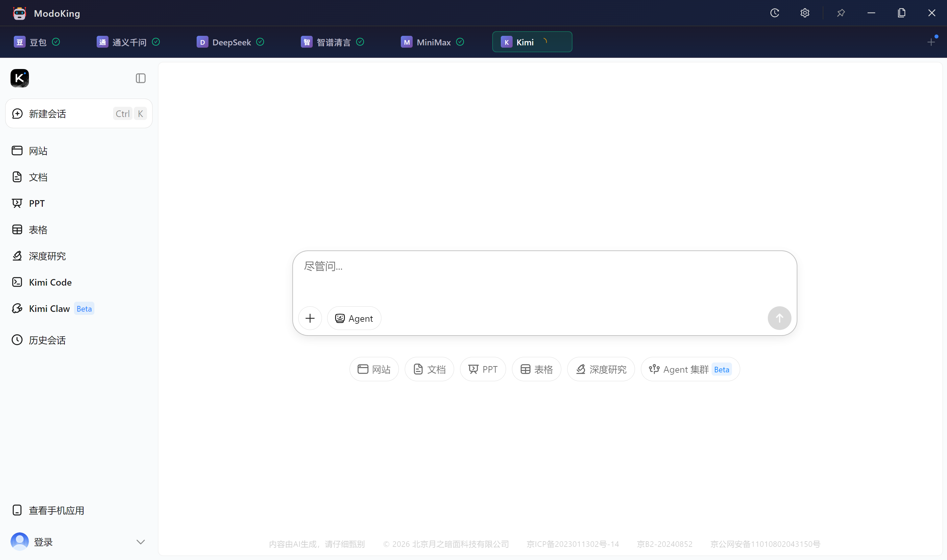Click the plus attachment button in input box
947x560 pixels.
pos(310,318)
